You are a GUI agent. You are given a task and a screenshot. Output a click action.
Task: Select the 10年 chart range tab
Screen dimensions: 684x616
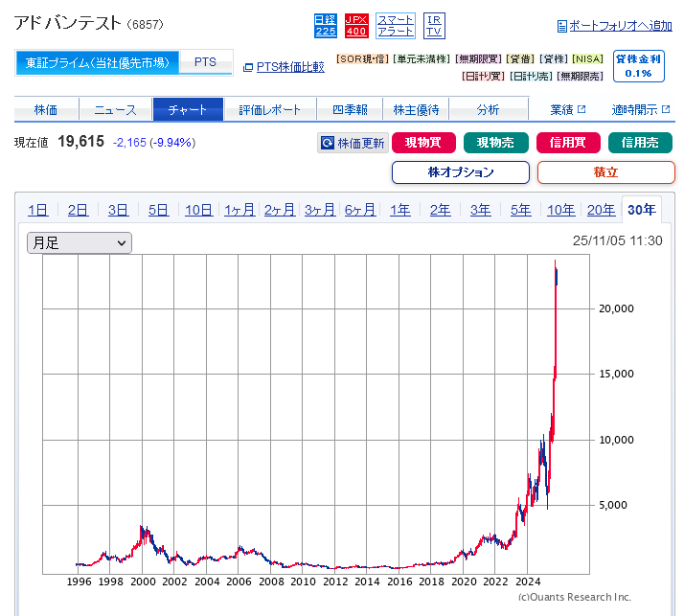point(560,210)
